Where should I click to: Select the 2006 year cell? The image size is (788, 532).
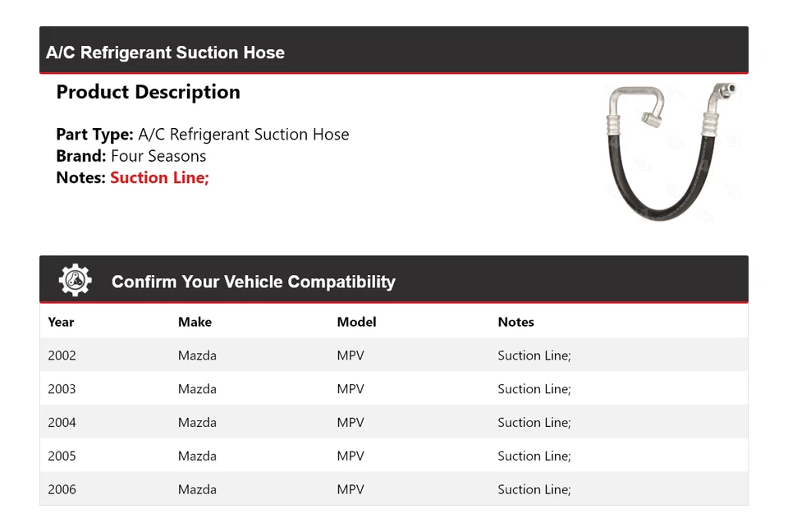pos(62,489)
